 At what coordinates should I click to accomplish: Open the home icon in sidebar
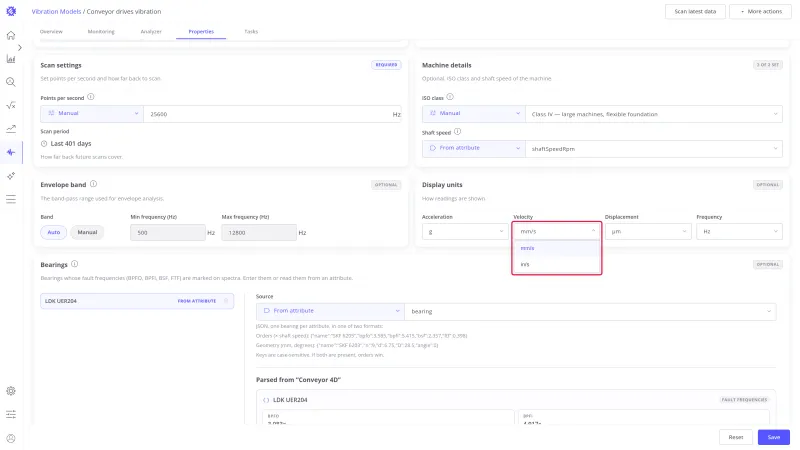11,35
